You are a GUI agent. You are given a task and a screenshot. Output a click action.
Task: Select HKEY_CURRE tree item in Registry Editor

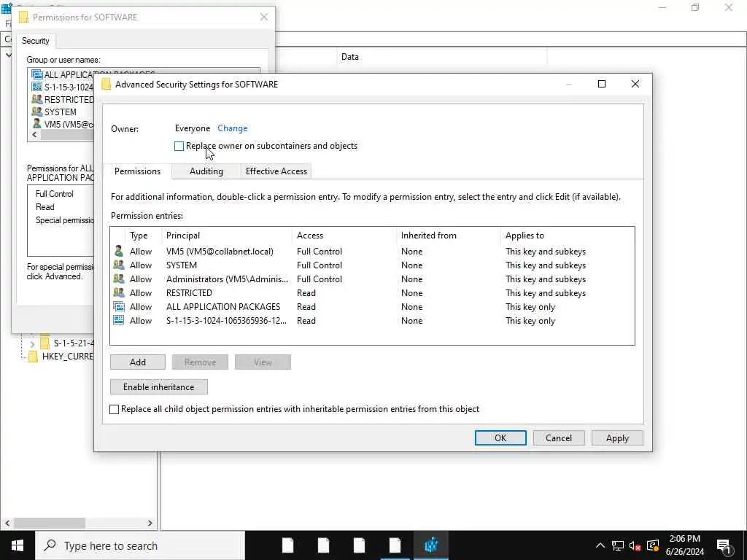(68, 356)
